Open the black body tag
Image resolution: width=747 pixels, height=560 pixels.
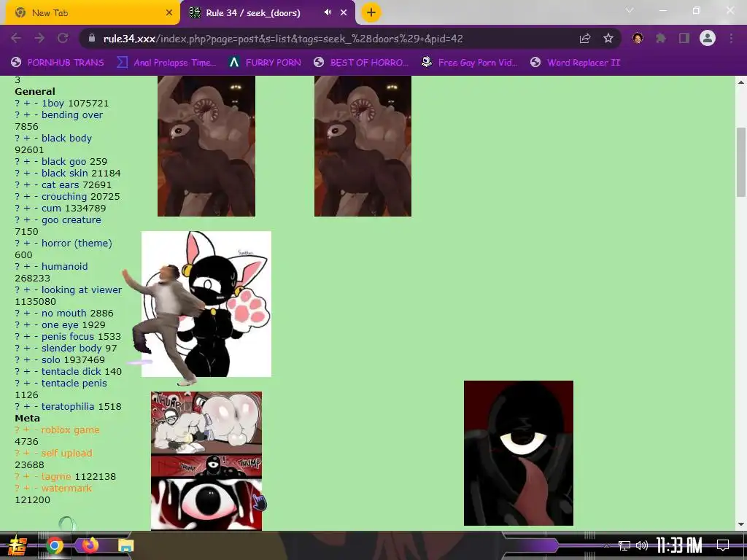point(66,138)
